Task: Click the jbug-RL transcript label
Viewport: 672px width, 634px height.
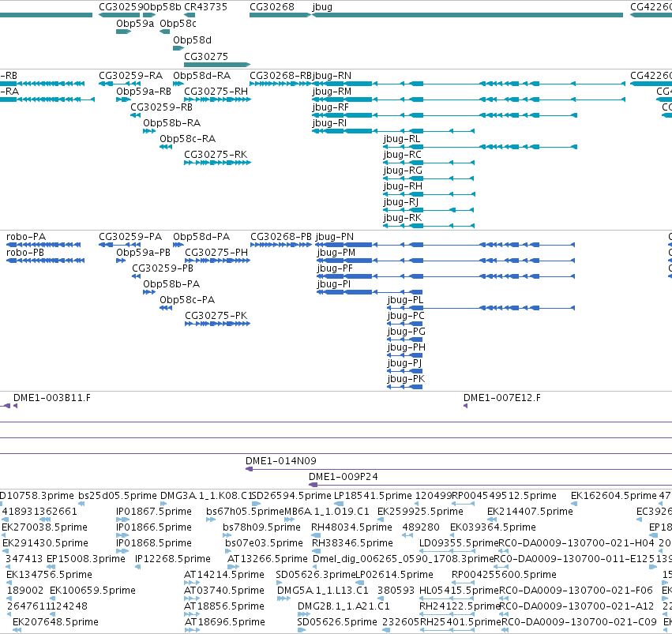Action: point(402,139)
